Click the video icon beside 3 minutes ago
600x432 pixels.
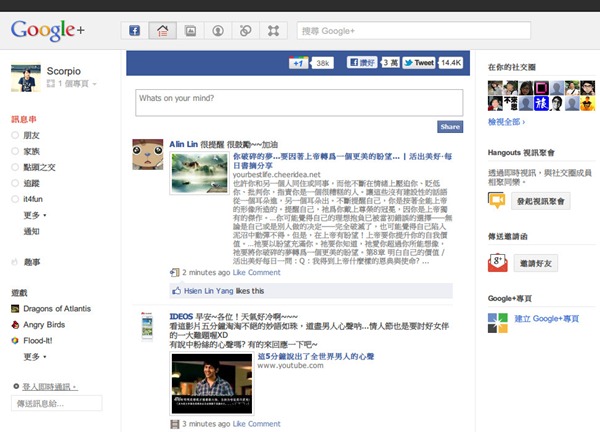pos(174,424)
